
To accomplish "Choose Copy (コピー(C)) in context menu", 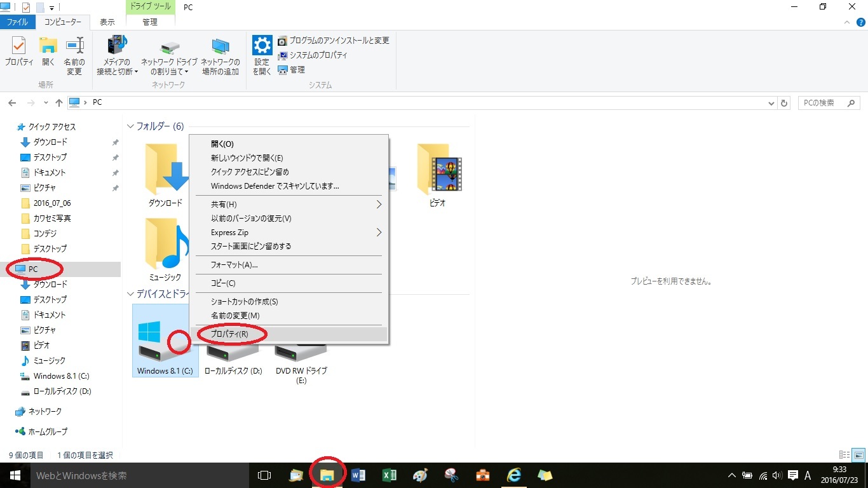I will coord(289,283).
